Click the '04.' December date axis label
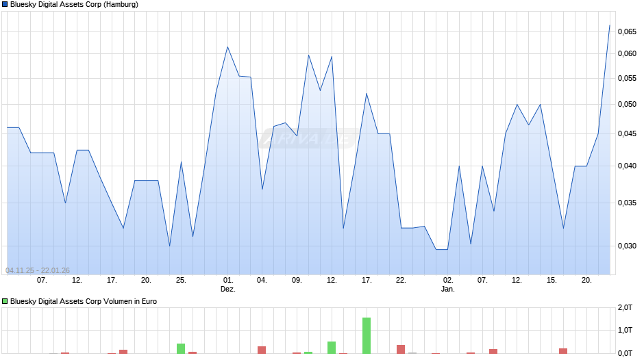Screen dimensions: 644x360 [x=262, y=281]
